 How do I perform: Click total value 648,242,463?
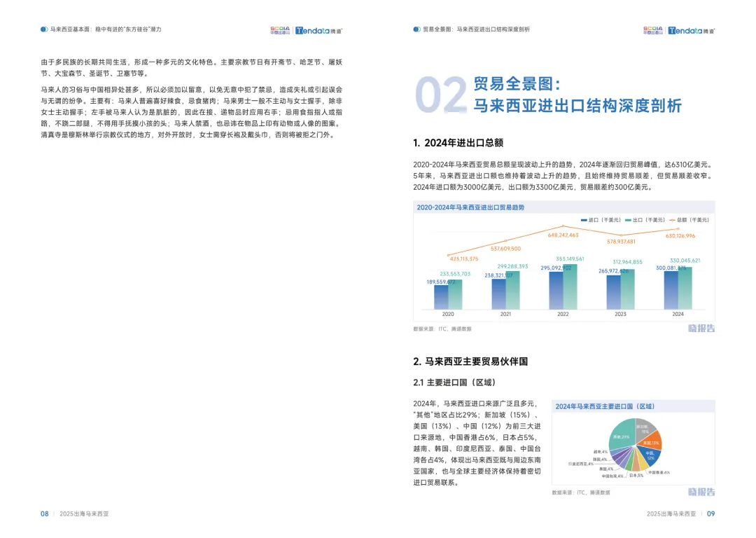(x=563, y=235)
